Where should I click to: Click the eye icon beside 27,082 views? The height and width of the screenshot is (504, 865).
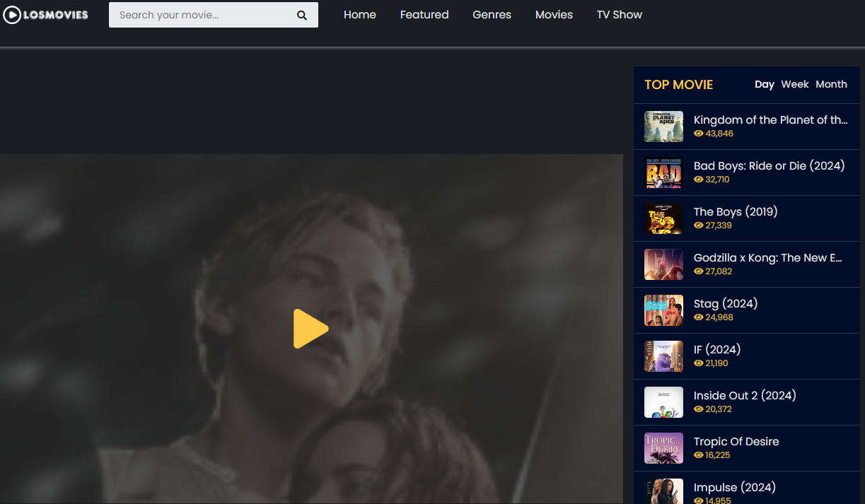pos(699,271)
